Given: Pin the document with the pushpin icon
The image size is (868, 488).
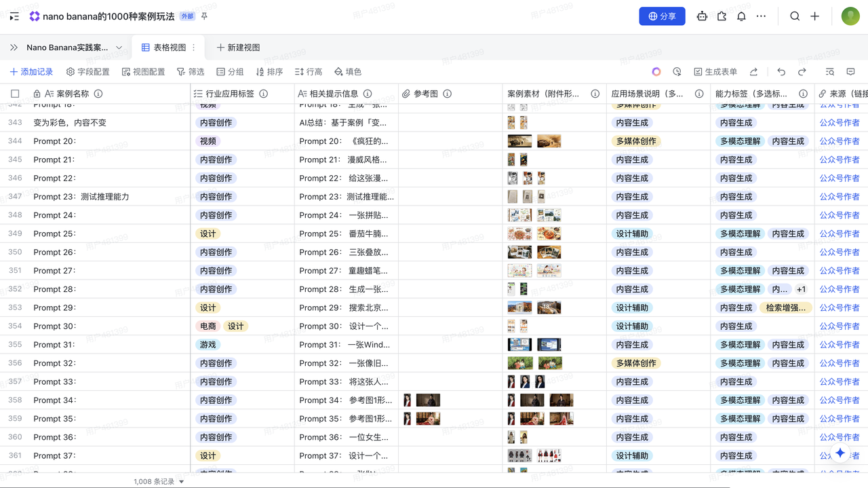Looking at the screenshot, I should pyautogui.click(x=204, y=16).
